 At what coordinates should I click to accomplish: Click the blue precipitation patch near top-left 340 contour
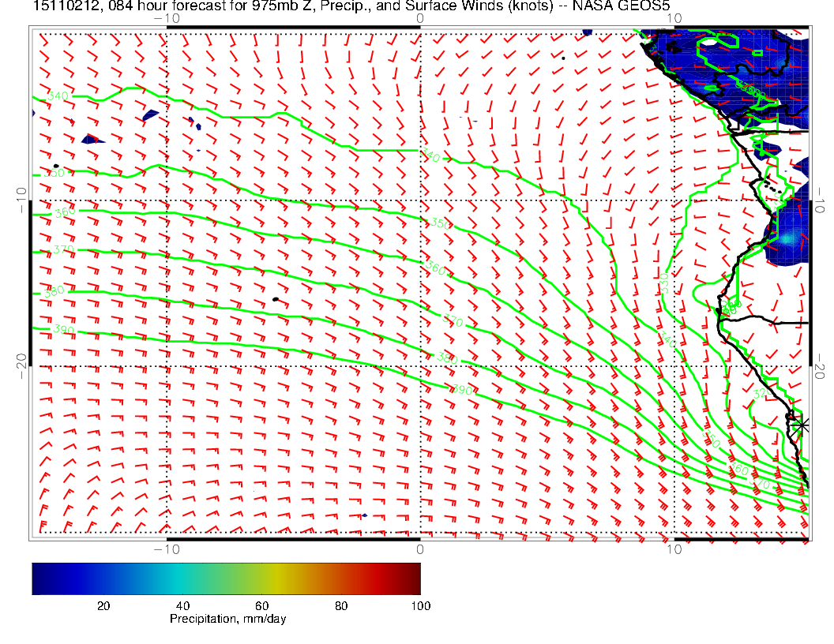pyautogui.click(x=151, y=115)
